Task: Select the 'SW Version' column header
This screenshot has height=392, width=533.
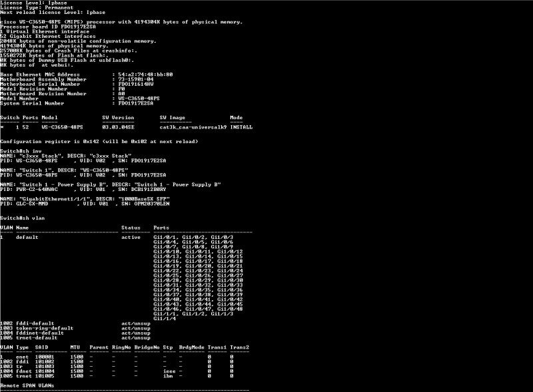Action: click(118, 118)
